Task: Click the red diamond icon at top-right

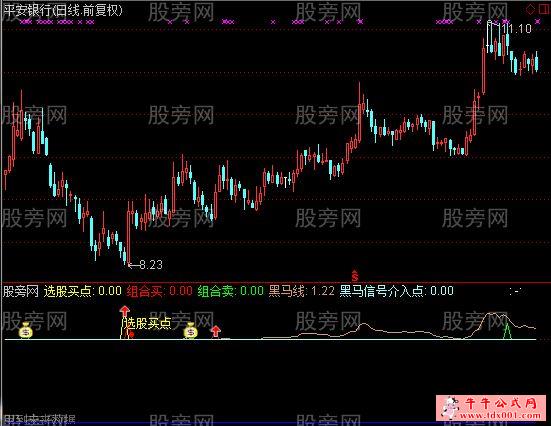Action: point(530,9)
